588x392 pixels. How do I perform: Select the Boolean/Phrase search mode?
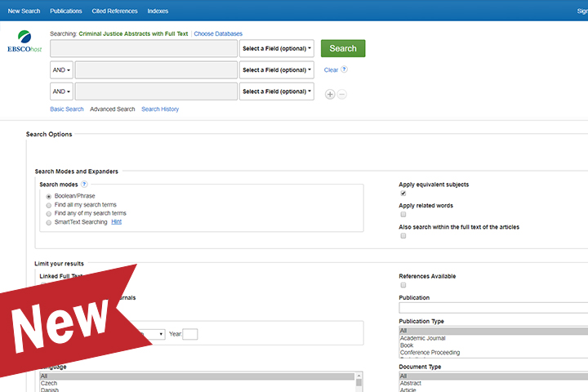coord(49,197)
